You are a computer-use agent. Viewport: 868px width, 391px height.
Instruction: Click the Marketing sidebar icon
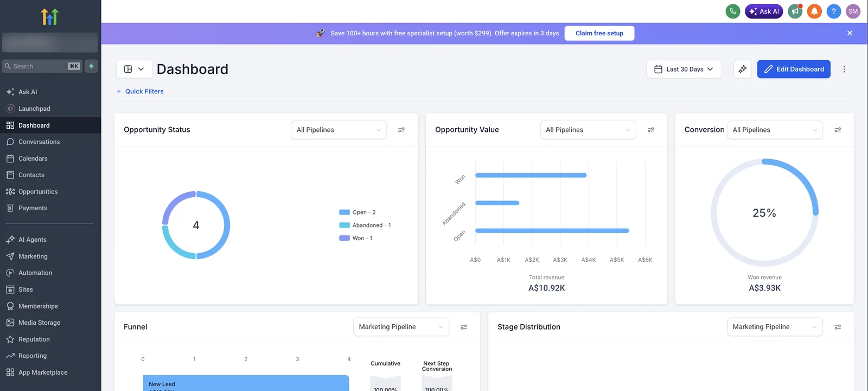tap(10, 256)
